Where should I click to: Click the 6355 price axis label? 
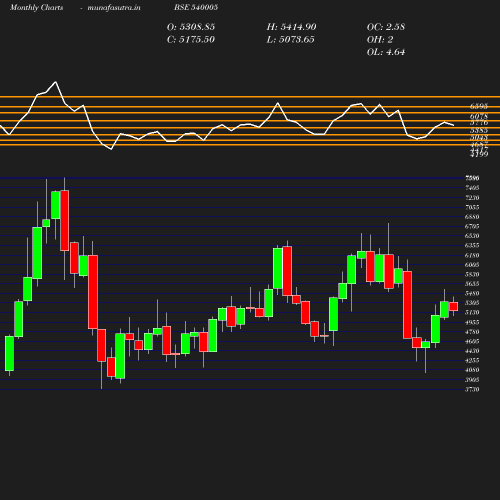[472, 245]
